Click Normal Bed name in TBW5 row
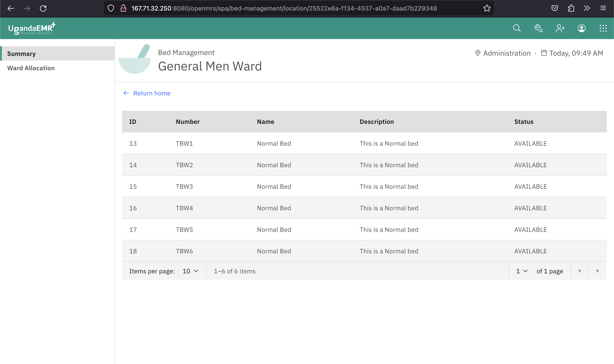This screenshot has width=614, height=364. [274, 230]
